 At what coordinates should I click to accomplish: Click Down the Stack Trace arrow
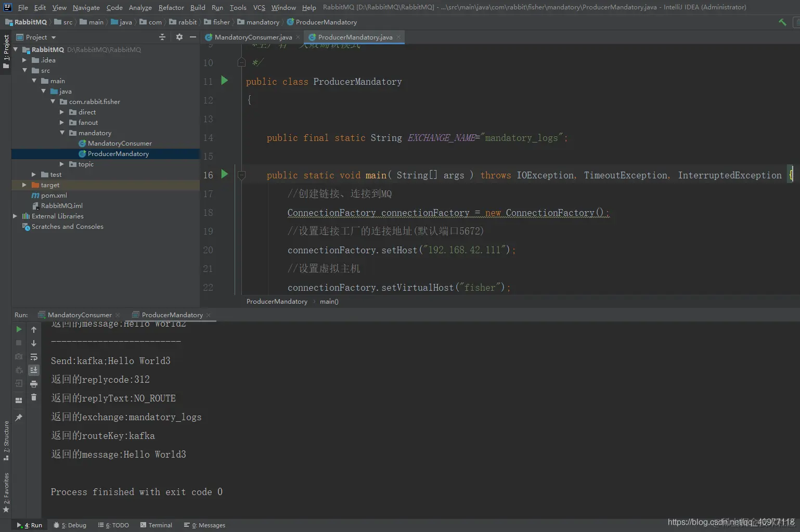click(34, 343)
